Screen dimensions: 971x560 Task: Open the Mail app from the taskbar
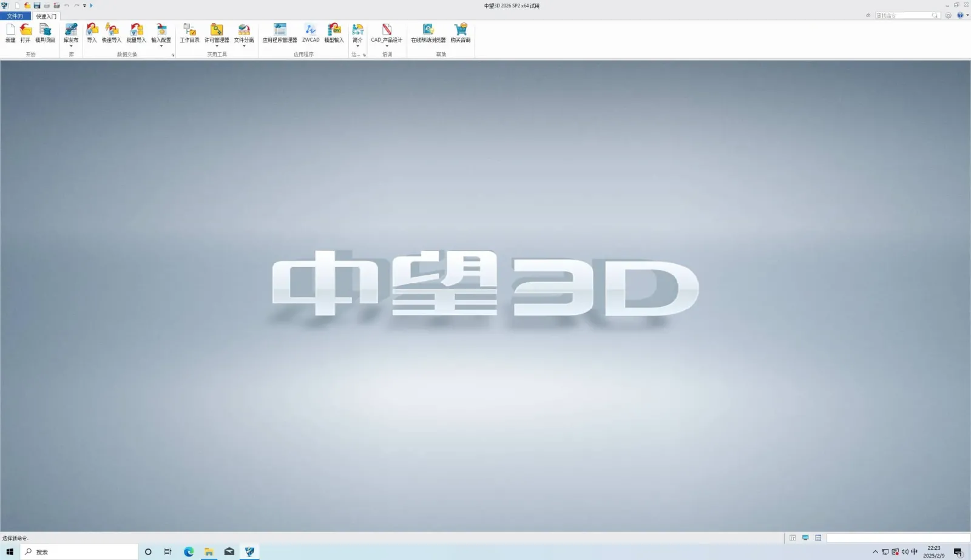[x=229, y=552]
